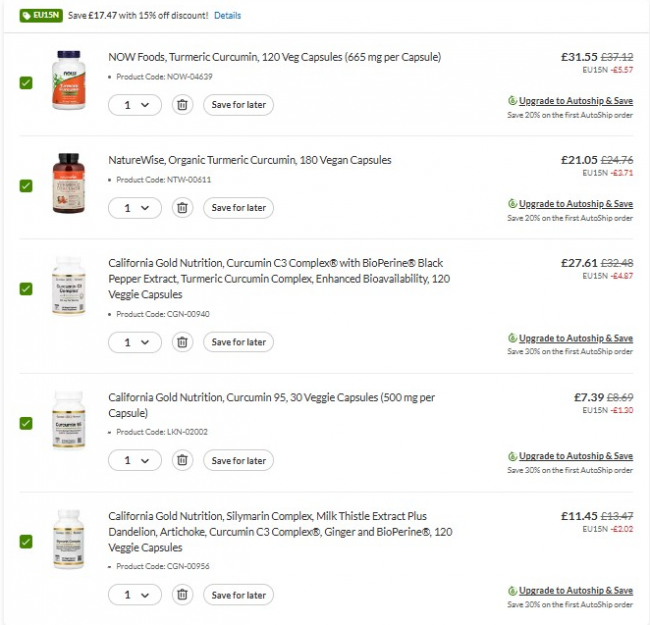
Task: Open quantity dropdown for NOW Foods Turmeric
Action: click(x=135, y=104)
